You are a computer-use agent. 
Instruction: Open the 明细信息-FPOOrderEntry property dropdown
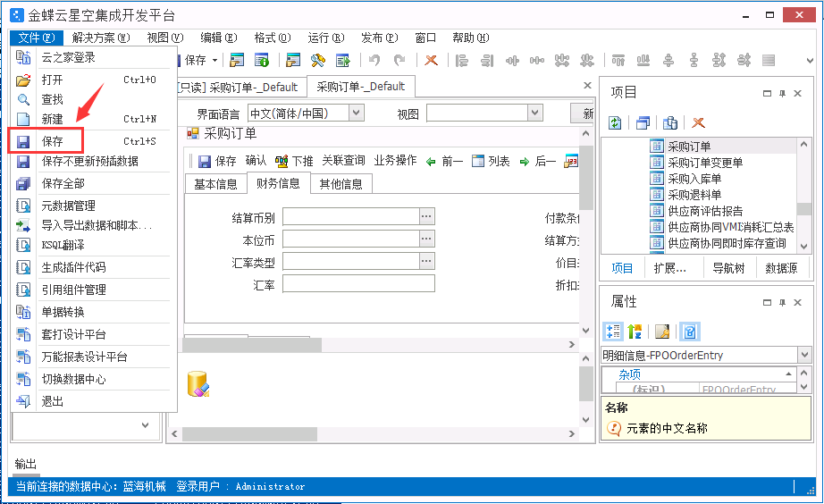pos(804,355)
